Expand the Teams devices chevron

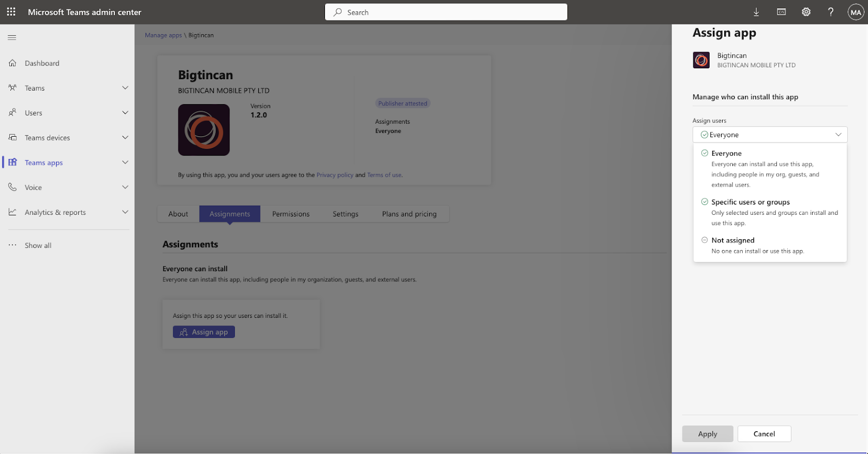tap(125, 138)
